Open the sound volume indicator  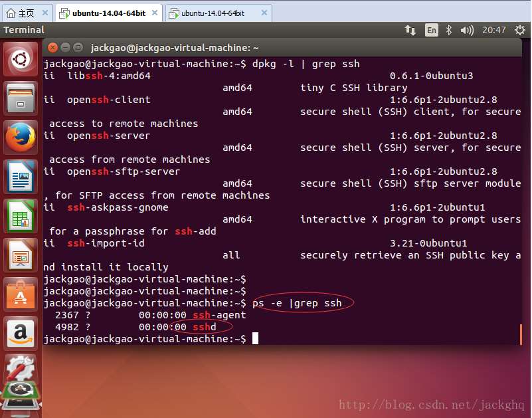click(467, 30)
